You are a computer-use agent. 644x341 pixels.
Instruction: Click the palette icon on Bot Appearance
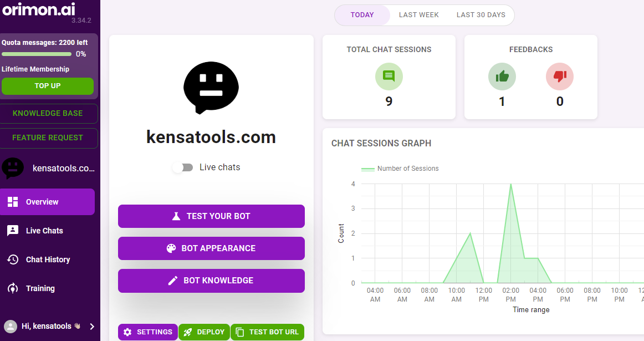point(171,248)
